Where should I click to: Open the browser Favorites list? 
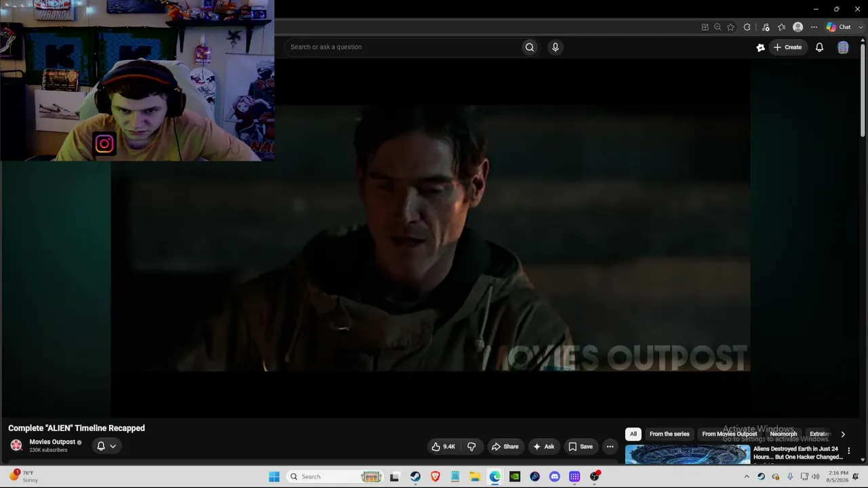click(x=781, y=27)
